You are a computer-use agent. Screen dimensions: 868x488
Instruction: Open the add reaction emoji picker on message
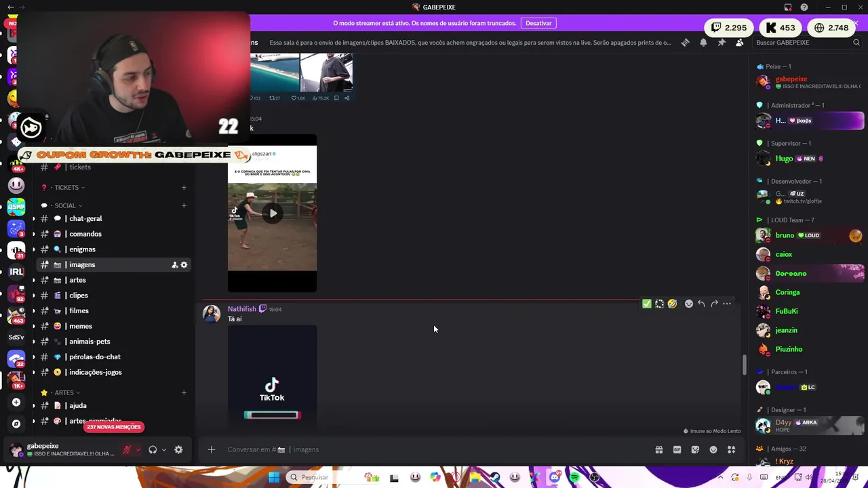688,304
